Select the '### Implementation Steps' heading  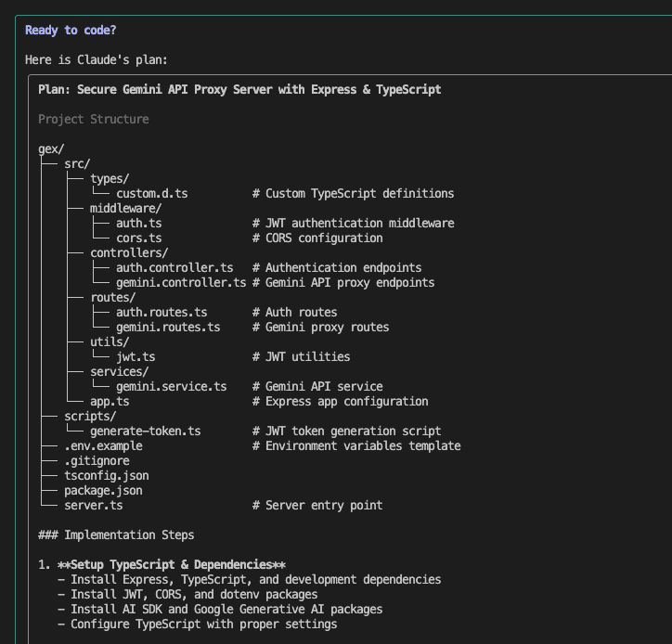coord(116,535)
